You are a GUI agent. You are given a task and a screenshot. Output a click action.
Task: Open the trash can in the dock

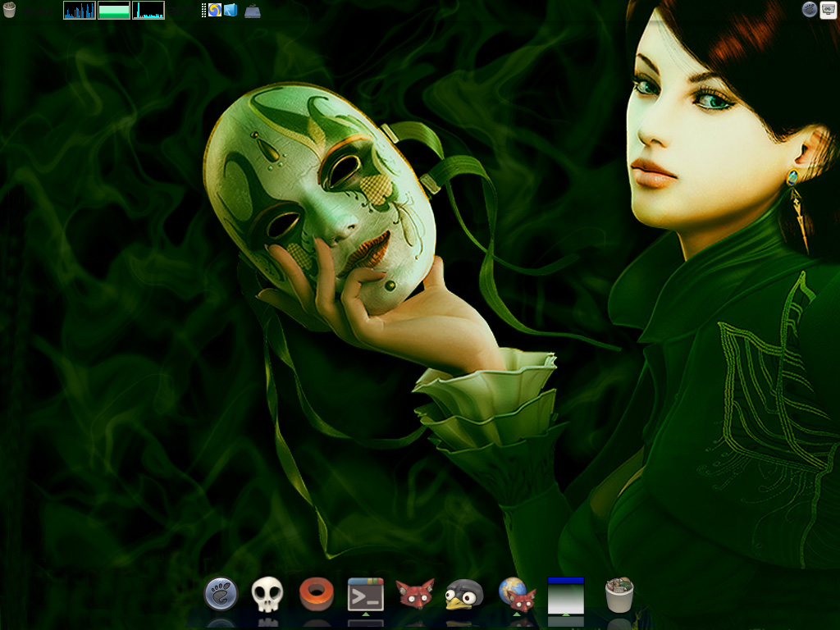(619, 595)
